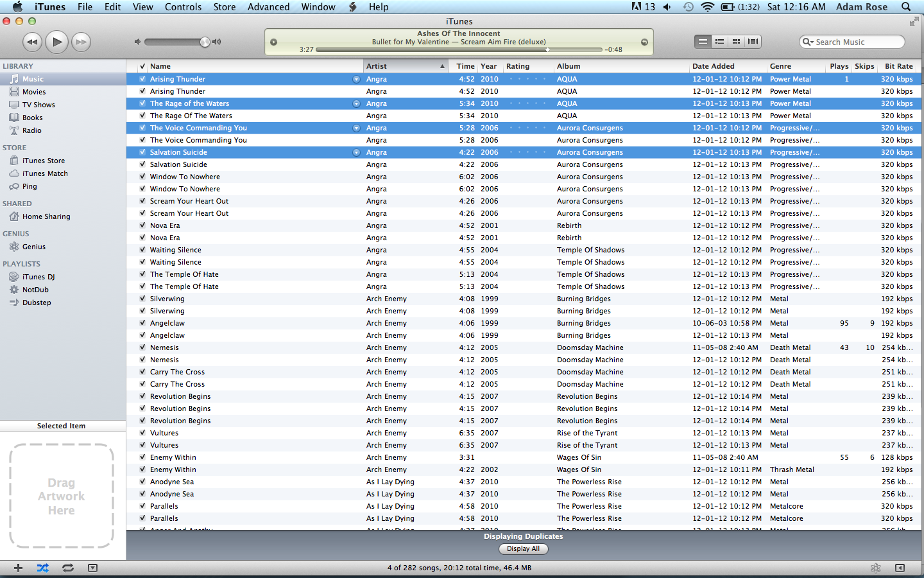Click the high volume speaker icon
This screenshot has height=578, width=924.
coord(217,42)
